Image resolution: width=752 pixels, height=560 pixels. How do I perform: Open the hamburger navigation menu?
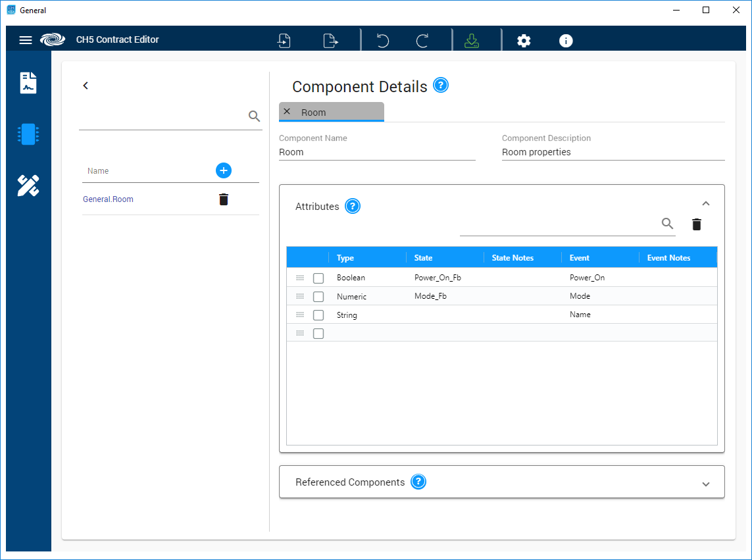pyautogui.click(x=26, y=40)
